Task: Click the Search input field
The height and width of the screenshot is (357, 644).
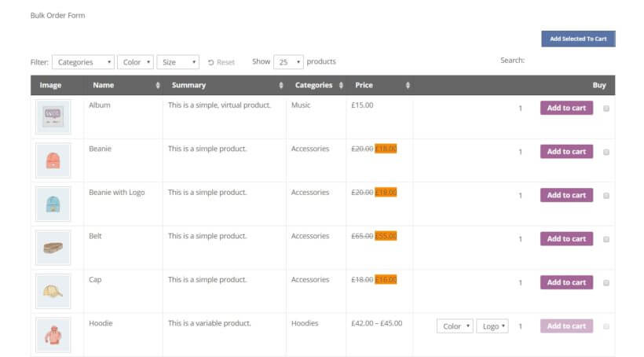Action: 571,61
